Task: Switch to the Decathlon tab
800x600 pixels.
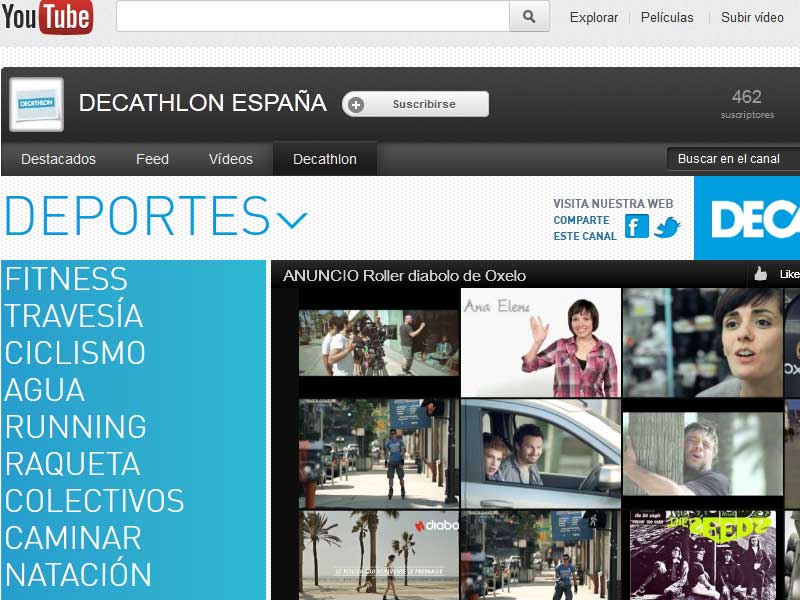Action: pyautogui.click(x=325, y=159)
